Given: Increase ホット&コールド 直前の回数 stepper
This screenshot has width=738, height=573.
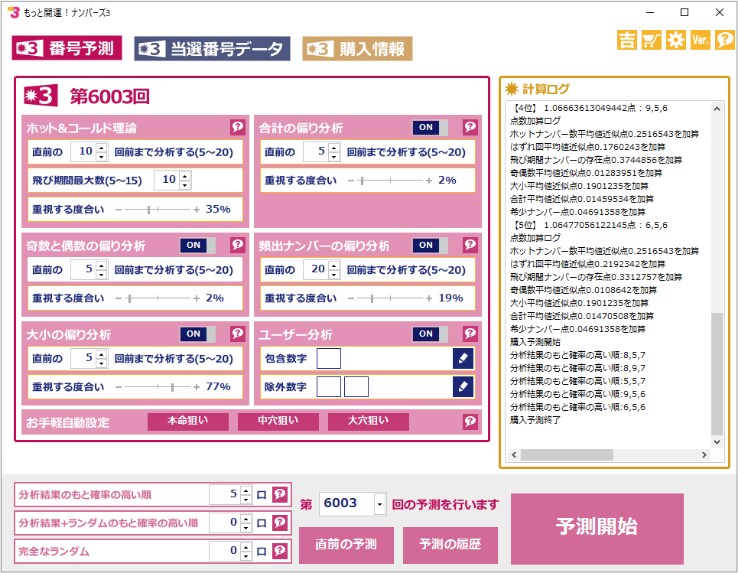Looking at the screenshot, I should [x=101, y=148].
